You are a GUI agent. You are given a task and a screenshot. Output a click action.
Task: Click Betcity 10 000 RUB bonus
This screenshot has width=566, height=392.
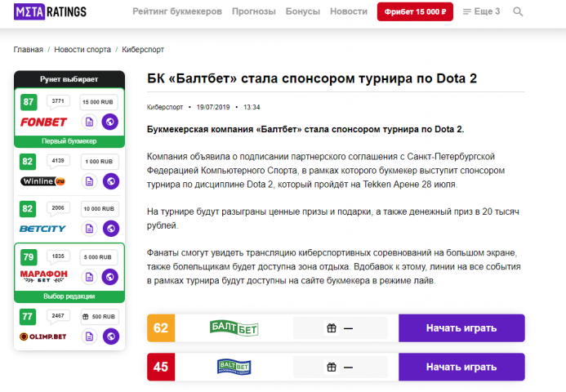point(100,209)
